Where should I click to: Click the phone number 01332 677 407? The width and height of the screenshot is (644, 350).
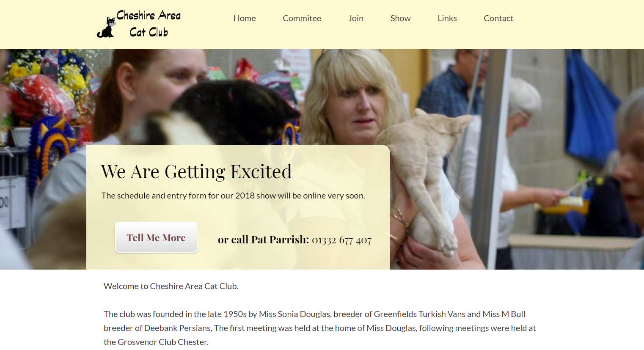pyautogui.click(x=341, y=240)
